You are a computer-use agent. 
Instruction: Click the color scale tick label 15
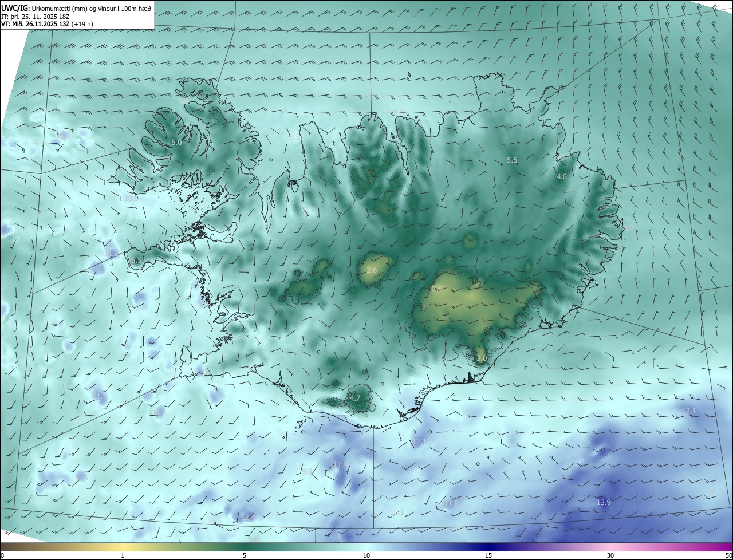(488, 555)
